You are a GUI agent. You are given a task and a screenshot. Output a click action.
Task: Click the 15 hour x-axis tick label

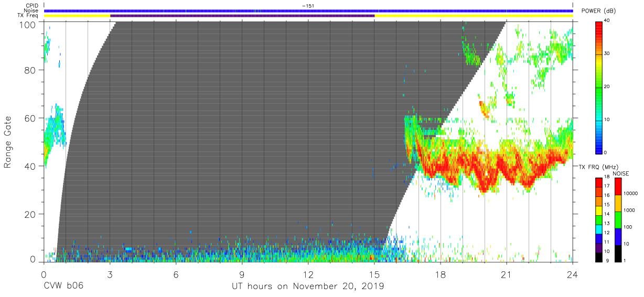pos(374,274)
